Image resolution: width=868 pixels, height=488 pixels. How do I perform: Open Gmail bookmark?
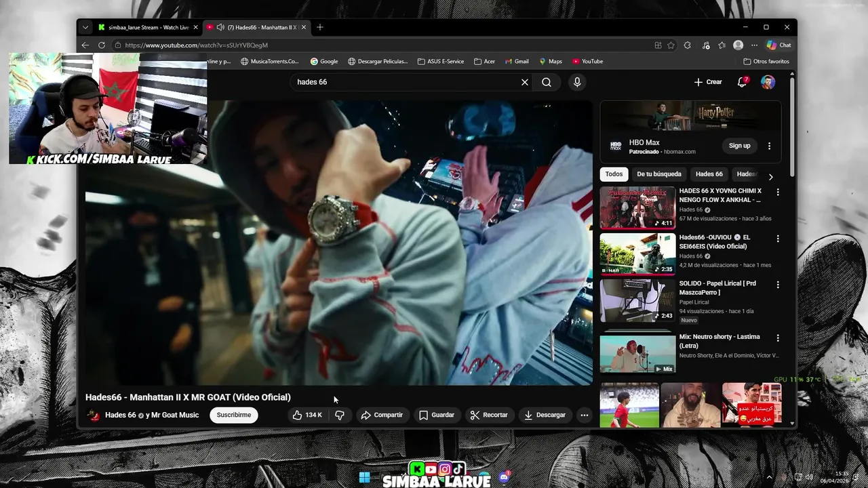516,61
